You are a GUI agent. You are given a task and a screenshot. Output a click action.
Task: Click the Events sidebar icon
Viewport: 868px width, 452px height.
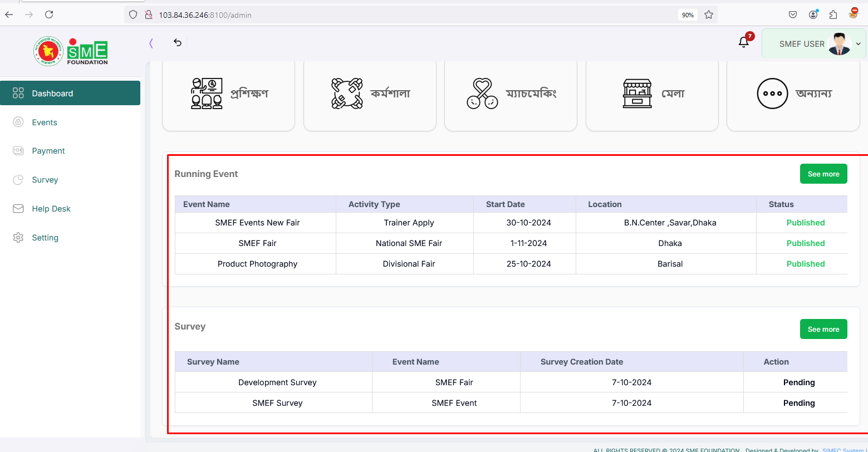18,122
